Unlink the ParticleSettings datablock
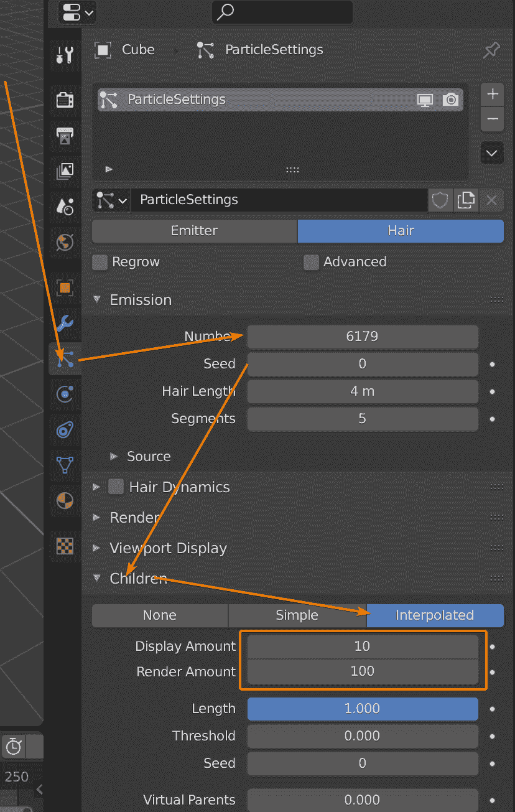The image size is (515, 812). click(491, 200)
